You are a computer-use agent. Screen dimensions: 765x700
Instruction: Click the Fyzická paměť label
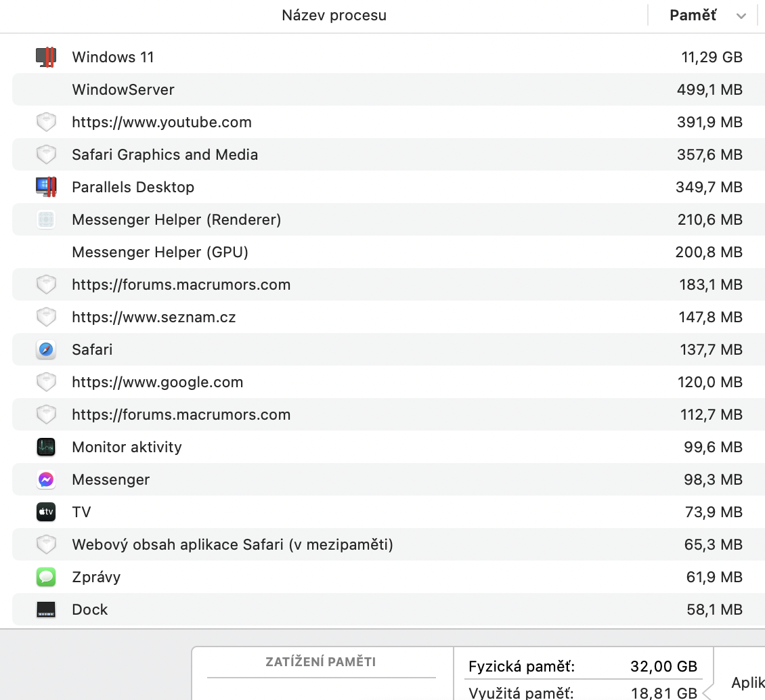tap(521, 666)
